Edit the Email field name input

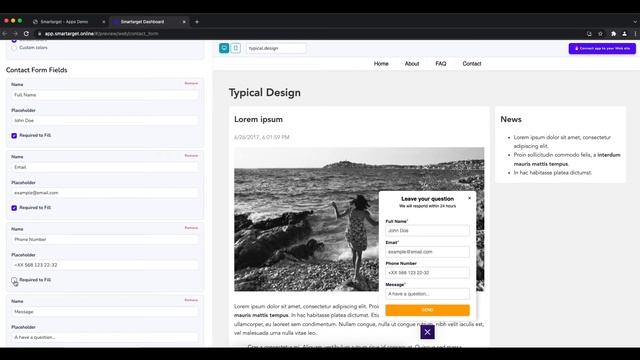[x=105, y=167]
